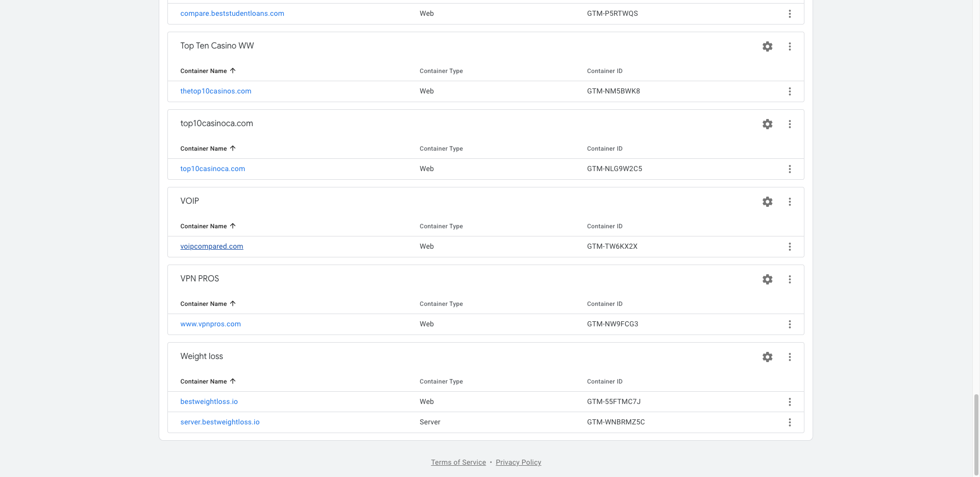Viewport: 980px width, 477px height.
Task: Open settings gear for Top Ten Casino WW
Action: coord(767,46)
